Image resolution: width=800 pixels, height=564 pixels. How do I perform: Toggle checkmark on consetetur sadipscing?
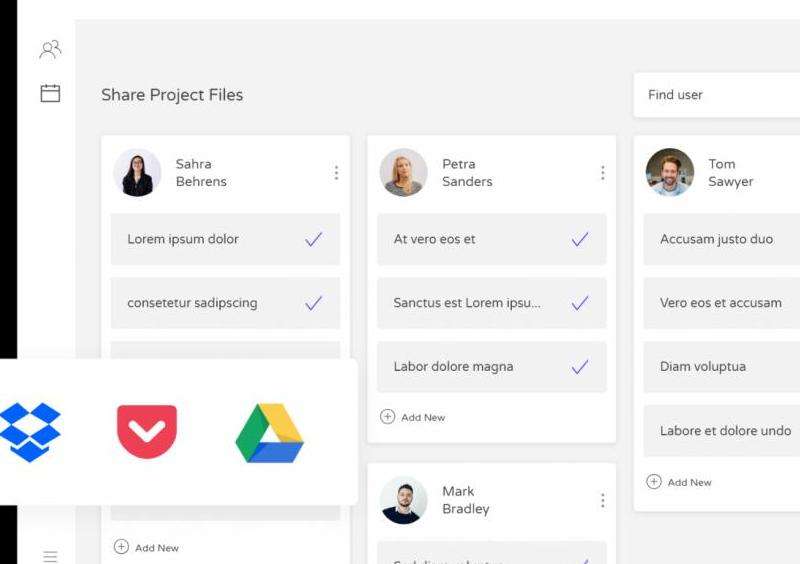coord(313,303)
